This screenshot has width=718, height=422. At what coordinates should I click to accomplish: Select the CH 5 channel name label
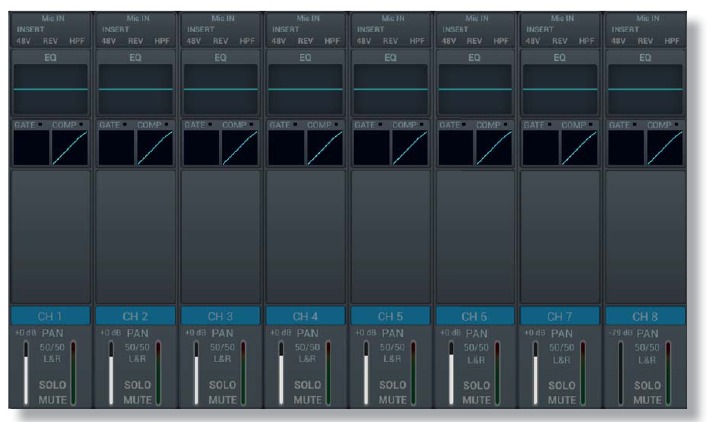click(391, 316)
